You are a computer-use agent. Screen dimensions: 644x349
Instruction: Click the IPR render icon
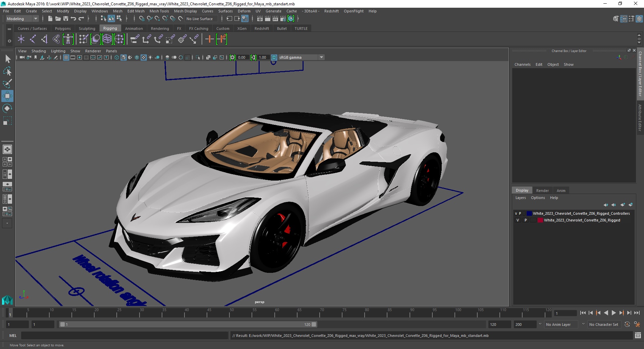pos(275,19)
